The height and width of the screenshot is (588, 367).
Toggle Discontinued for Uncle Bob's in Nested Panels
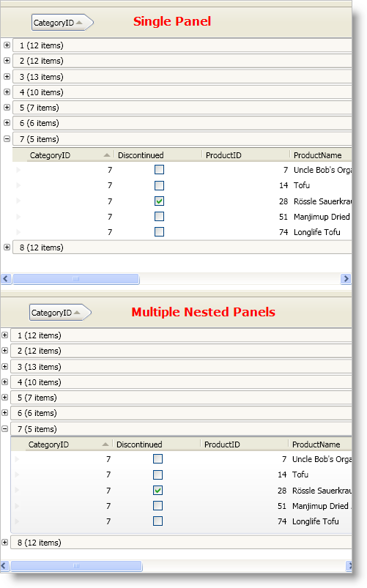click(x=157, y=458)
